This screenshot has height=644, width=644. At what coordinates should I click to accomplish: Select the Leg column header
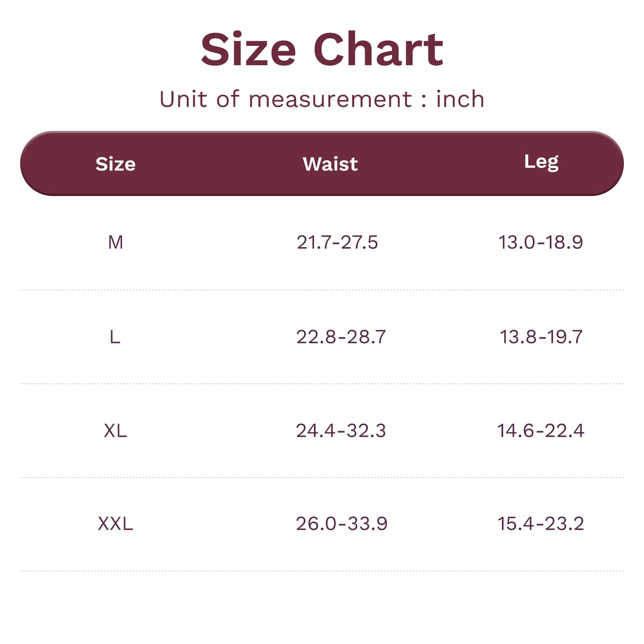(541, 162)
